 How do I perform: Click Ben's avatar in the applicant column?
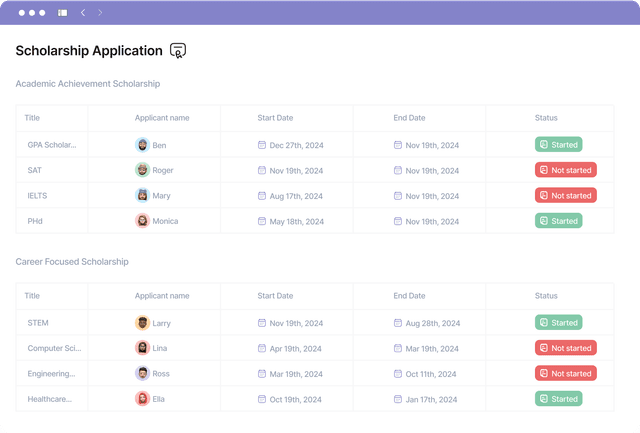(x=142, y=145)
